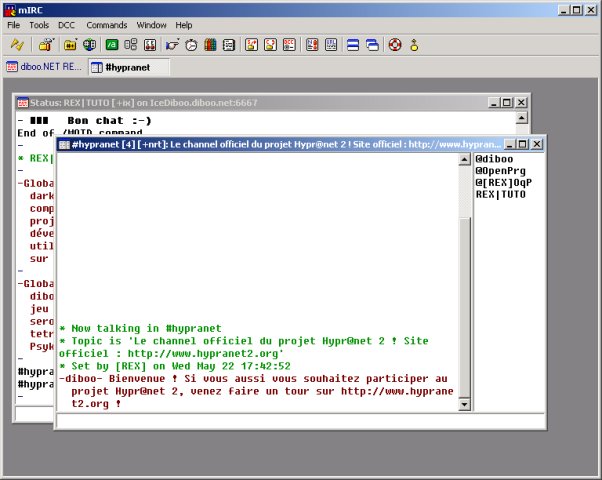Open the File menu
Viewport: 602px width, 480px height.
(x=13, y=24)
